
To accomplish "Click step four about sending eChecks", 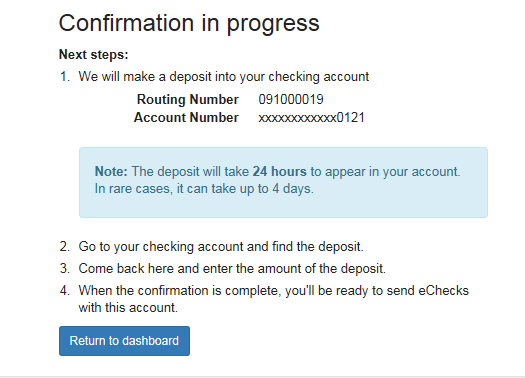I will 274,299.
